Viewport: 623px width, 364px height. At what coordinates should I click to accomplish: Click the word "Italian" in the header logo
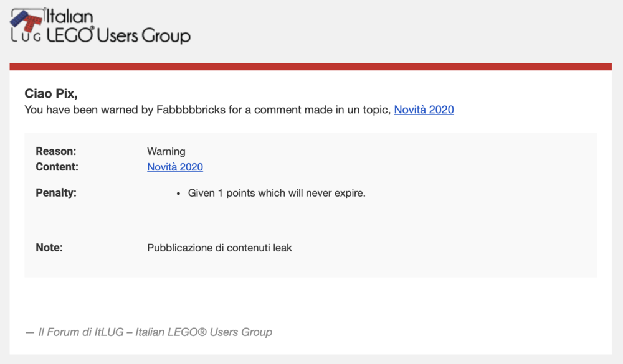pyautogui.click(x=70, y=17)
